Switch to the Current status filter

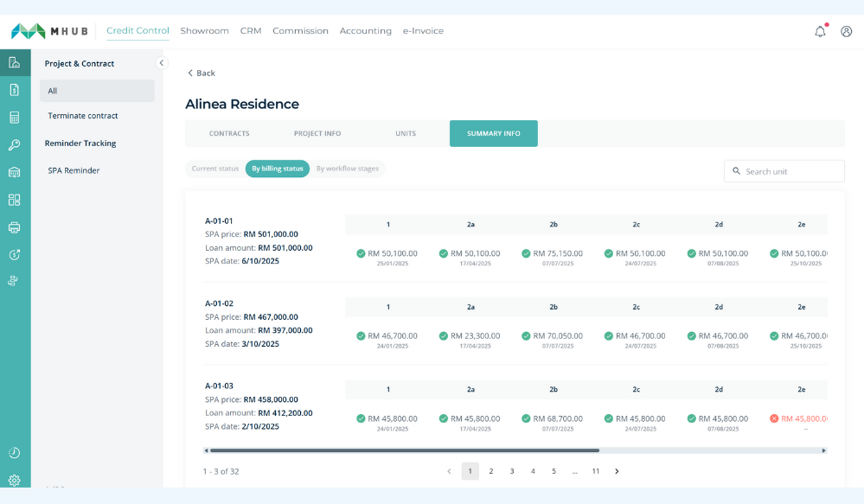pos(214,169)
